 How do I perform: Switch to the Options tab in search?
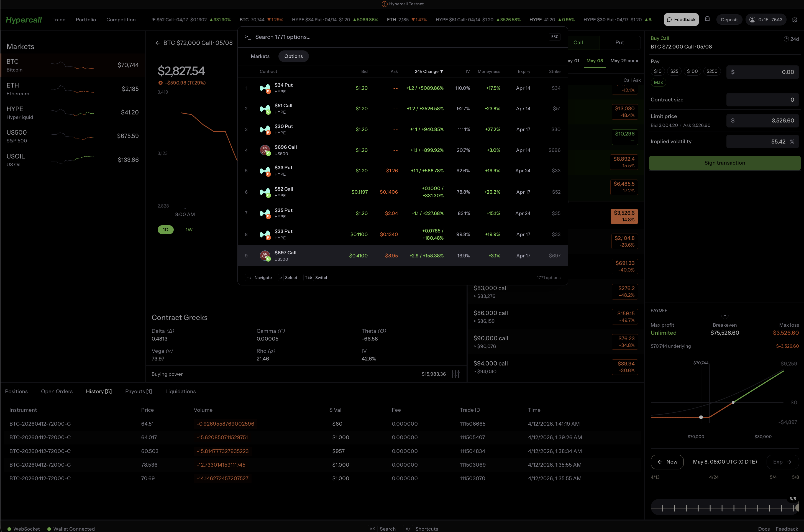(293, 56)
